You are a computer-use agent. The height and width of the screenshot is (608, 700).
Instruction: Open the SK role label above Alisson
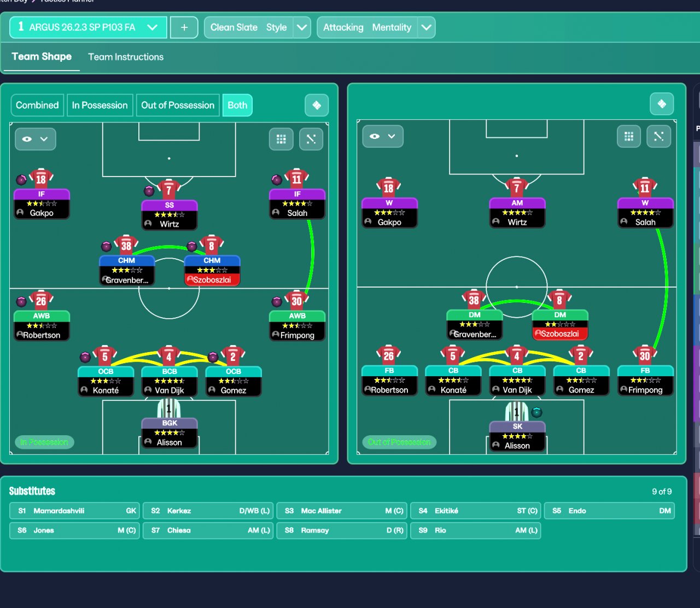click(517, 426)
